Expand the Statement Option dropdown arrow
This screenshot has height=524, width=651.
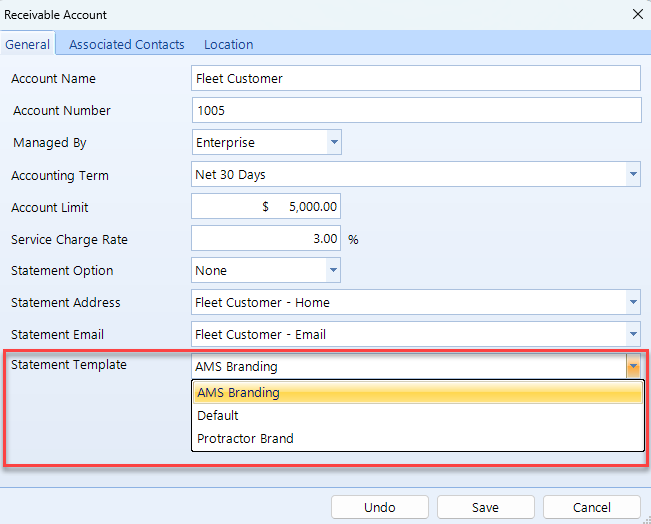tap(333, 270)
